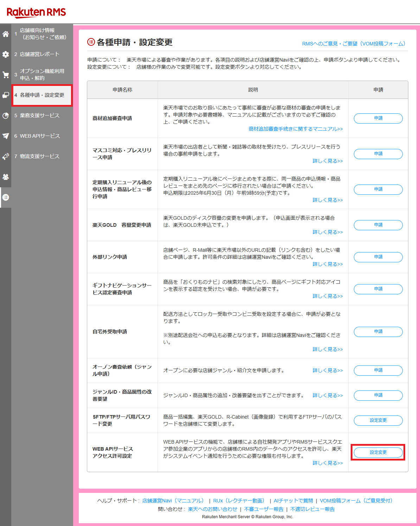
Task: Click the sidebar icon beside 各種申請・設定変更
Action: tap(6, 95)
